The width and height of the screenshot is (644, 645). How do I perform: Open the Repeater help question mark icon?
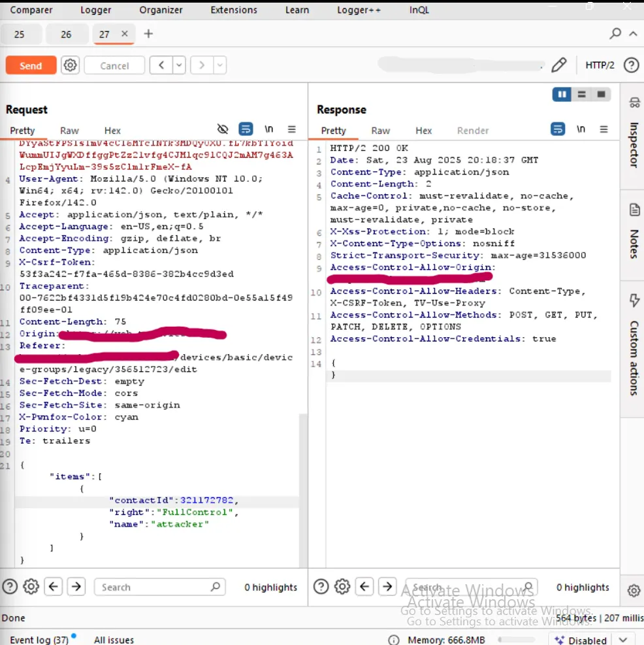pos(630,65)
